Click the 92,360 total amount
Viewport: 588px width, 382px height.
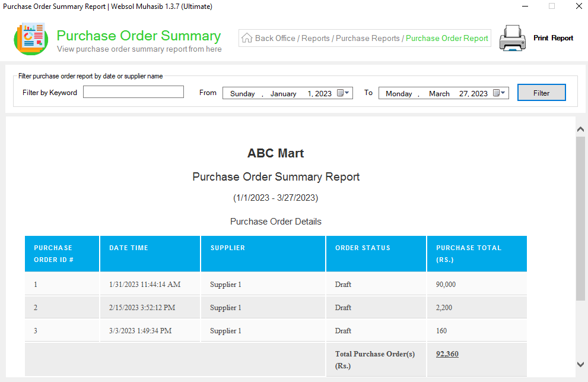pos(447,354)
